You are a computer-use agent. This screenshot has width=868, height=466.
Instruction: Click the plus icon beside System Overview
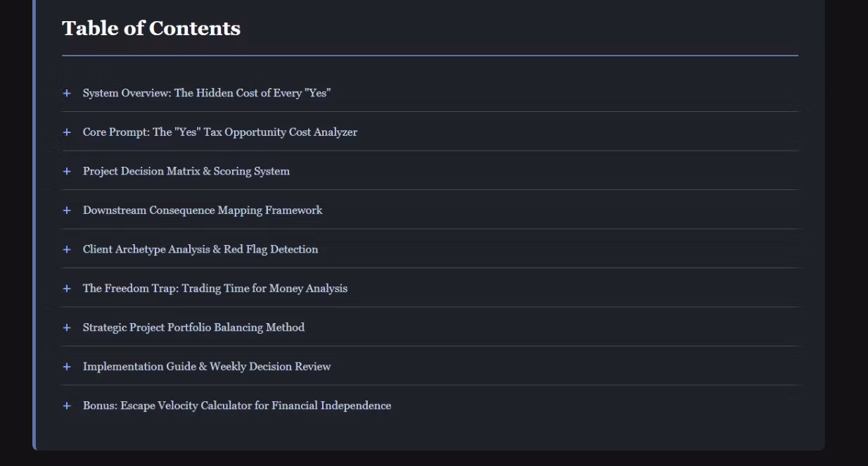click(x=67, y=93)
